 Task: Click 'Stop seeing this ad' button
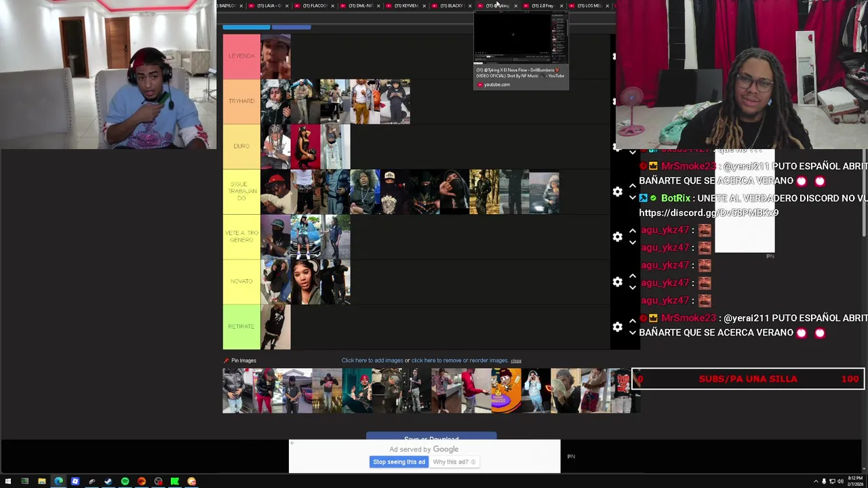coord(399,462)
